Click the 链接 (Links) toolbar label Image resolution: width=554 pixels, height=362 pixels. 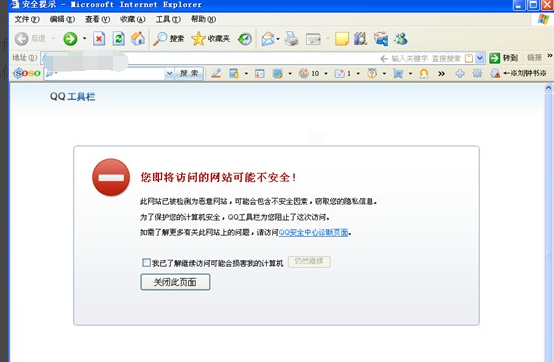coord(535,58)
